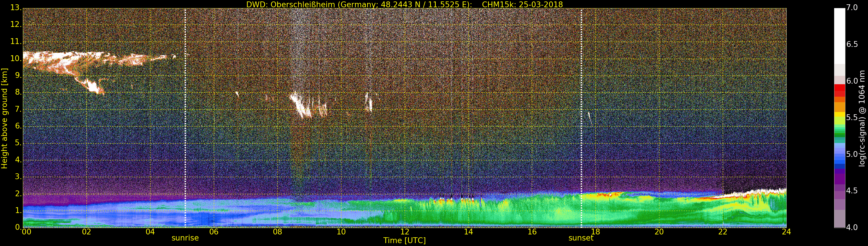Click the white top segment of the colorbar

839,36
